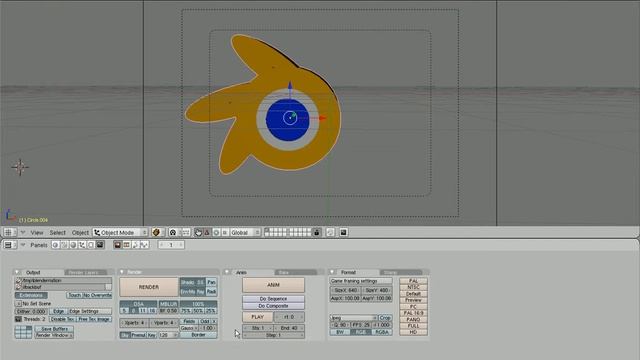
Task: Click the End 40 frame field
Action: 289,328
